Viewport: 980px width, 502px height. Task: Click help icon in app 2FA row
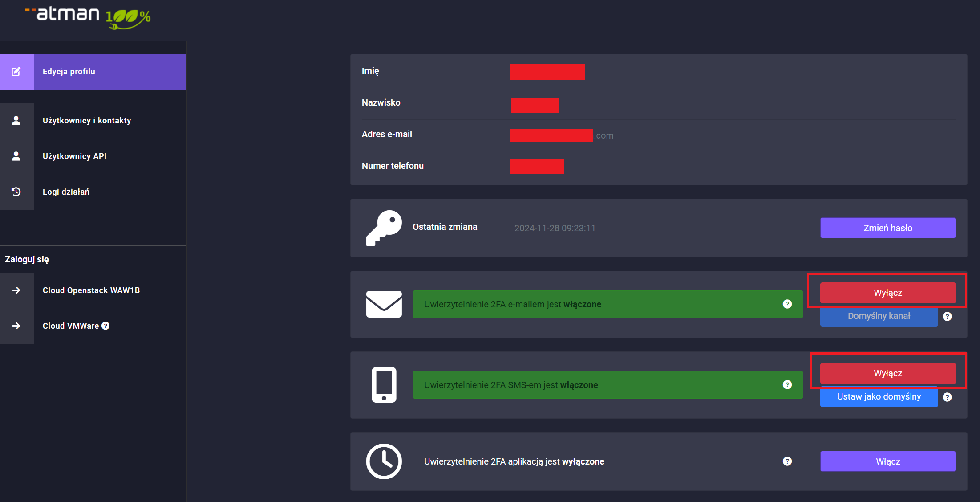point(787,461)
